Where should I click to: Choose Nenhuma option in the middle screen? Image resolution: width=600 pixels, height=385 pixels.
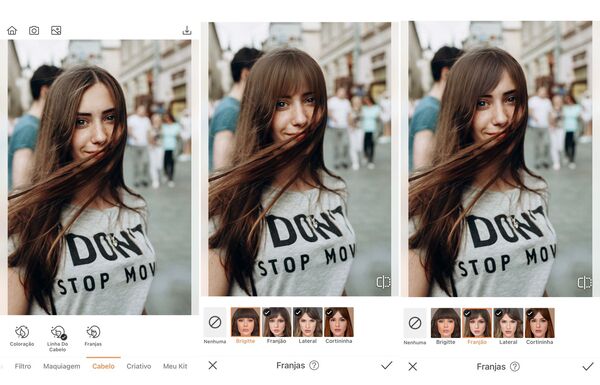pyautogui.click(x=215, y=322)
